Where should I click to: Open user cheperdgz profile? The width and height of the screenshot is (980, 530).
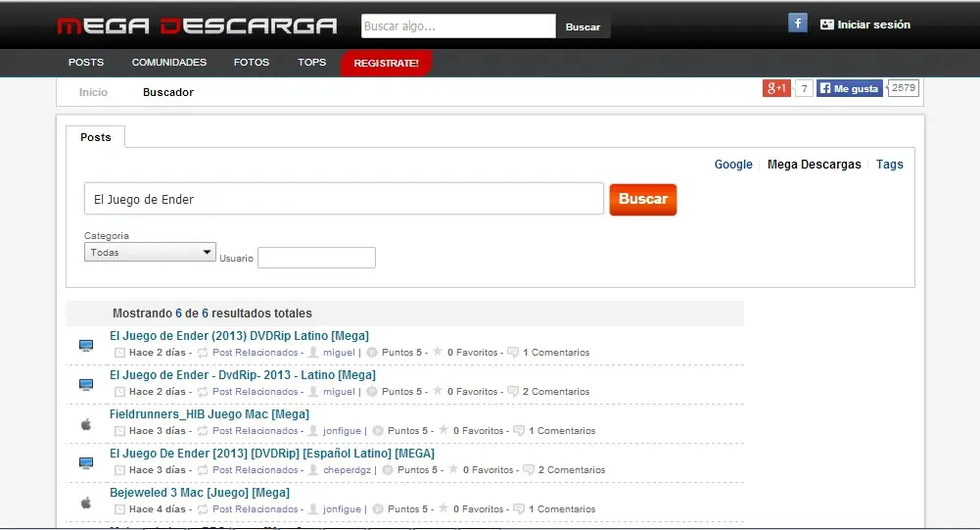pyautogui.click(x=347, y=470)
